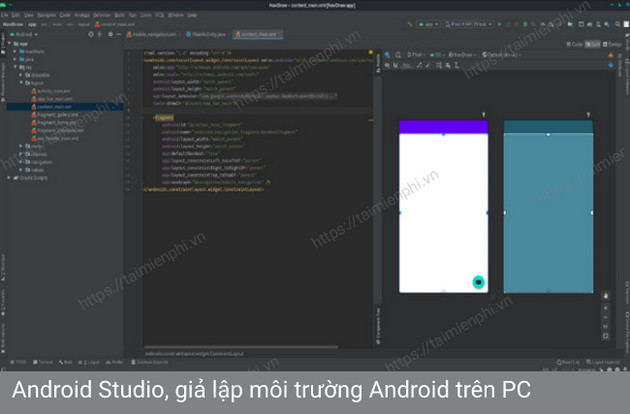
Task: Select fragment_home.xml in project tree
Action: pos(54,123)
